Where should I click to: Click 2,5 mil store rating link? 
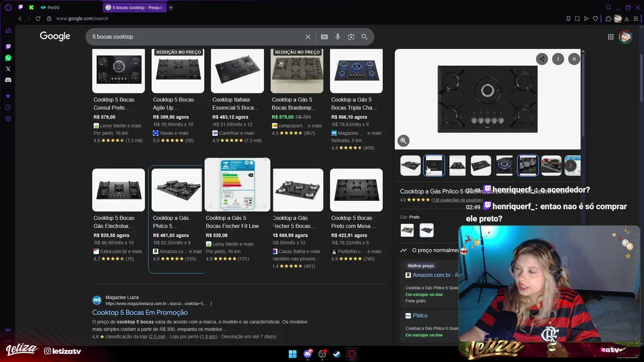pos(157,337)
